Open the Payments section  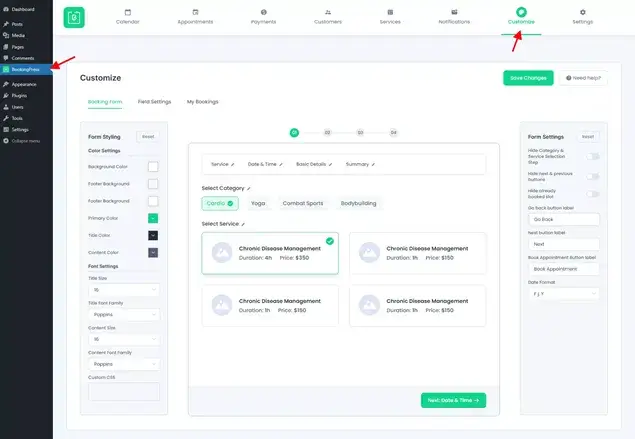pyautogui.click(x=263, y=17)
